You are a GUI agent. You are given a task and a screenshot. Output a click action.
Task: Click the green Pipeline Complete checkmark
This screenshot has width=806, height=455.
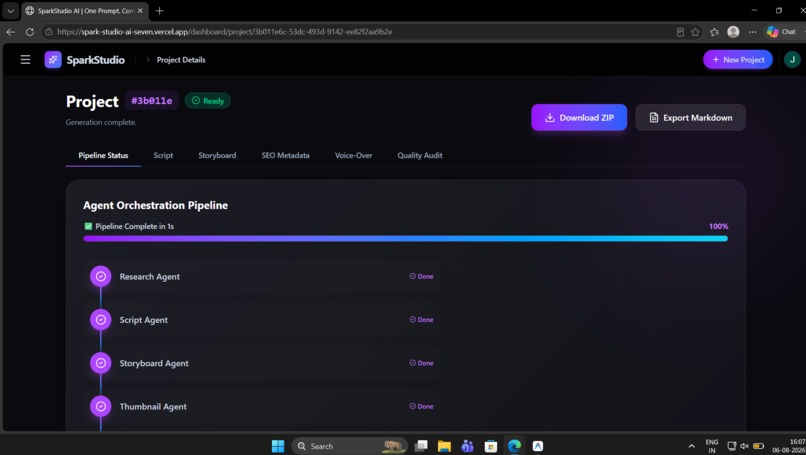tap(88, 226)
